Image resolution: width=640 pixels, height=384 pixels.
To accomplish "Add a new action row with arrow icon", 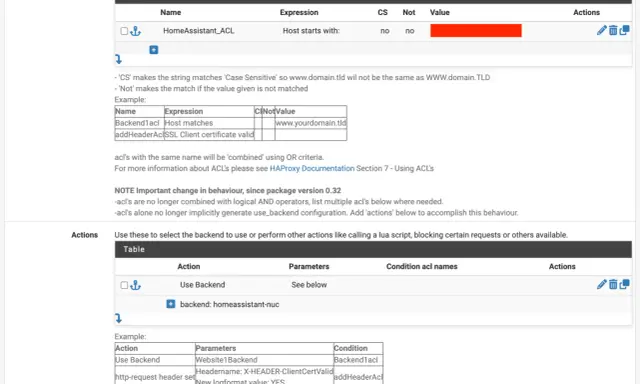I will (x=118, y=318).
